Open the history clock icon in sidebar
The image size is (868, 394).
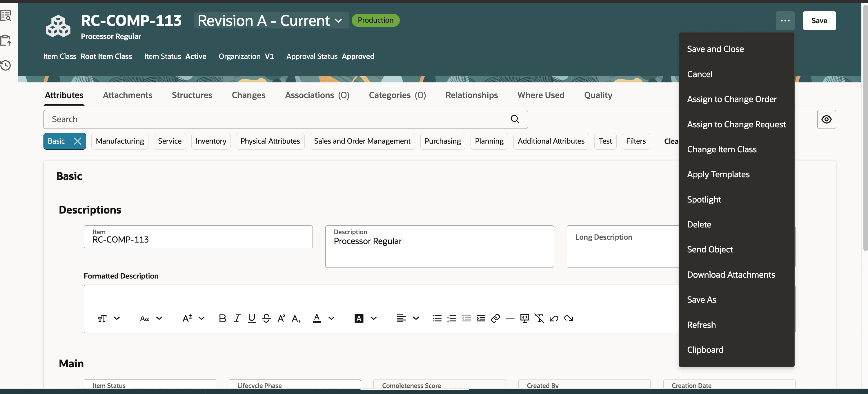[6, 65]
